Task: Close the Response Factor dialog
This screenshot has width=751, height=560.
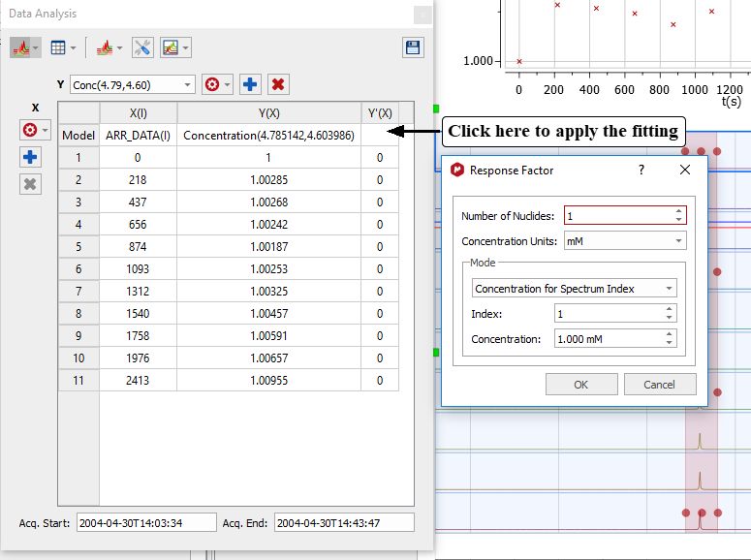Action: point(685,170)
